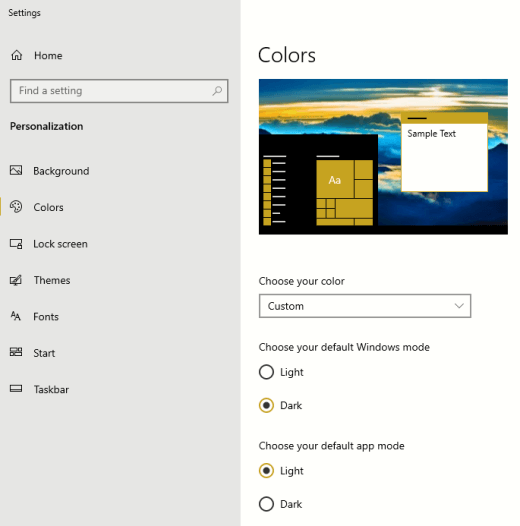Click the Themes brush icon
This screenshot has width=520, height=526.
(x=16, y=280)
